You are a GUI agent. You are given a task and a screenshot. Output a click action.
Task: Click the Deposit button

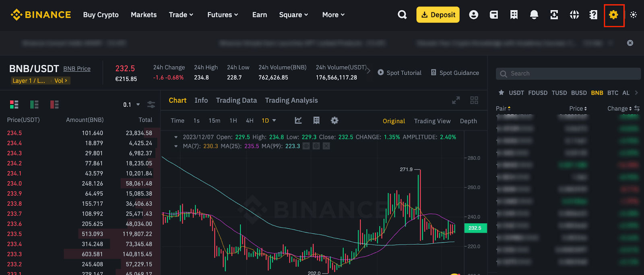[438, 15]
